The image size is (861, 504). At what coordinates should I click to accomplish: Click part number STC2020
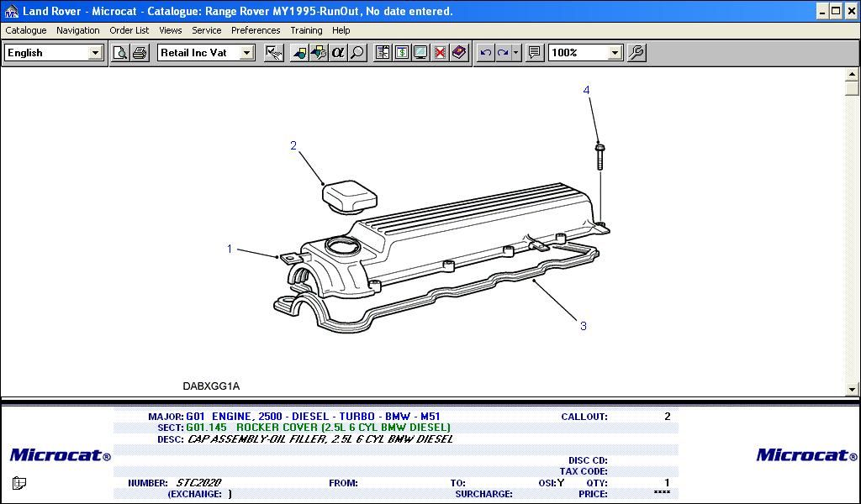tap(198, 483)
